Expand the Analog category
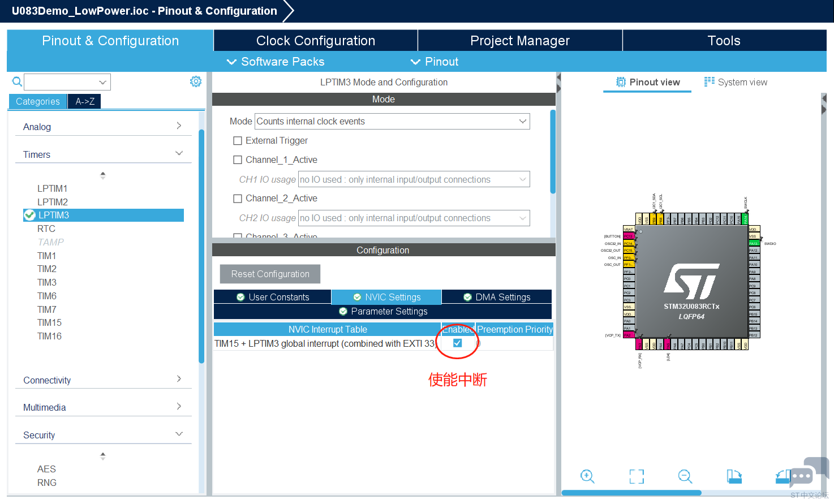This screenshot has height=504, width=834. click(103, 126)
